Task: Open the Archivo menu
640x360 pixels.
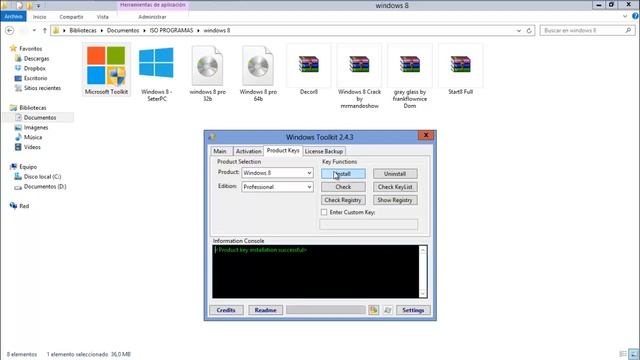Action: [13, 16]
